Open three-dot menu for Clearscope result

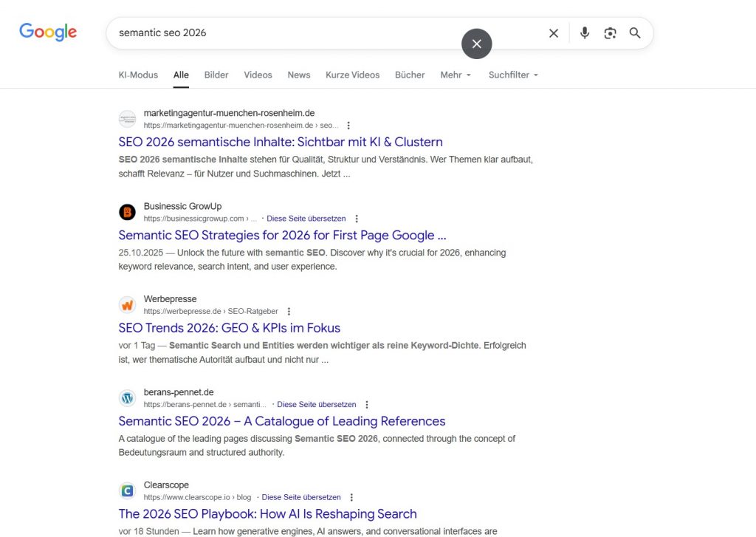[351, 498]
